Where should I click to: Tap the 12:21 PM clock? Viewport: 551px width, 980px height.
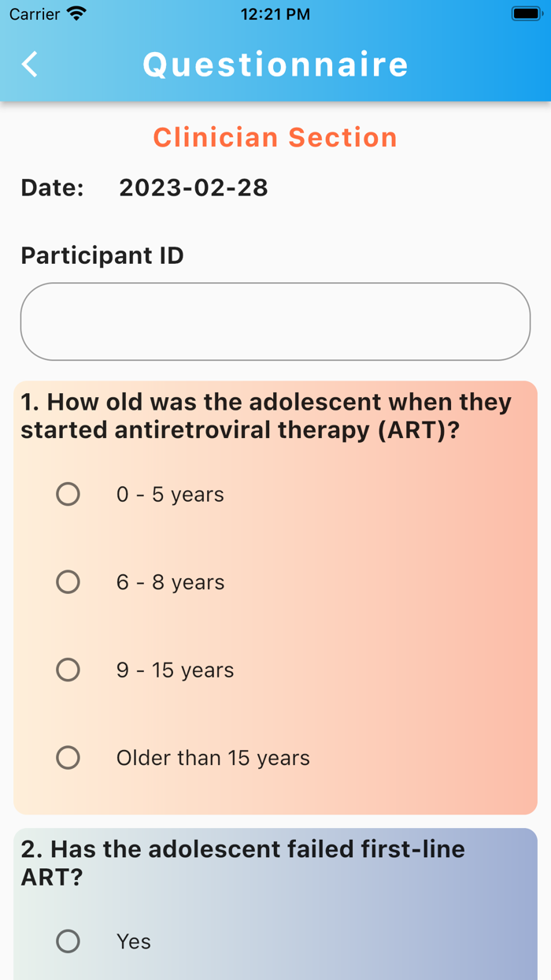pyautogui.click(x=275, y=13)
